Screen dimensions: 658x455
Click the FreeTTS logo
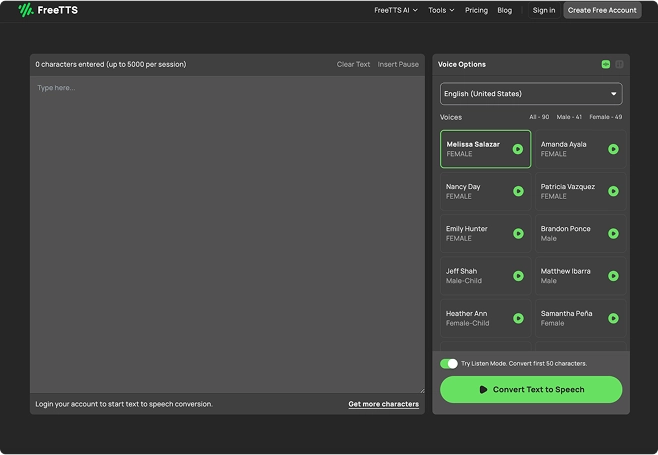[x=48, y=10]
